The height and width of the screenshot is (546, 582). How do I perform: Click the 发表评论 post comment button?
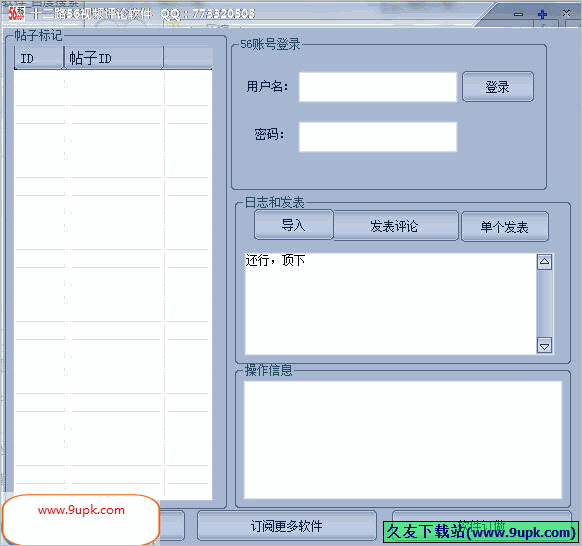pyautogui.click(x=395, y=226)
